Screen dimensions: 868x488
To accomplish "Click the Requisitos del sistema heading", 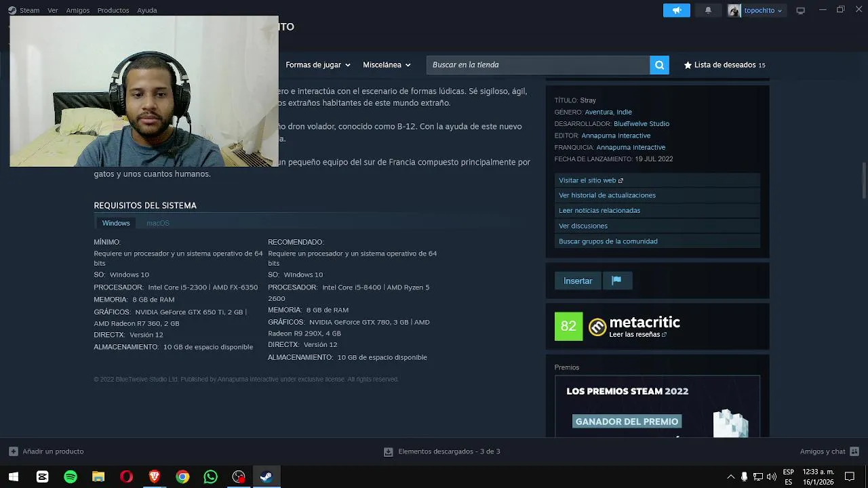I will point(145,205).
